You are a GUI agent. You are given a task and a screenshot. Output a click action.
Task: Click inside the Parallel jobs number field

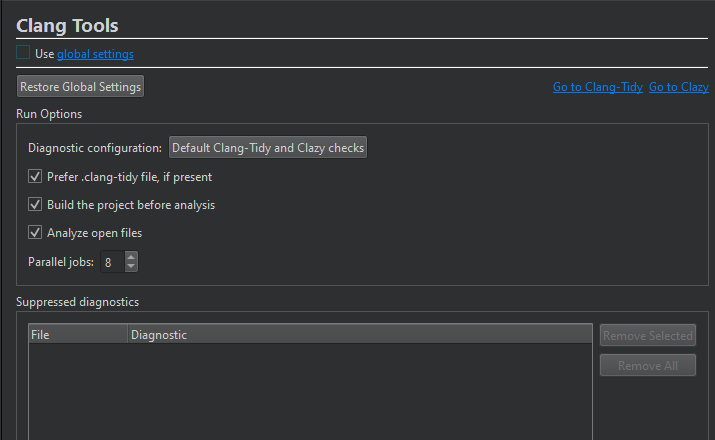click(111, 262)
